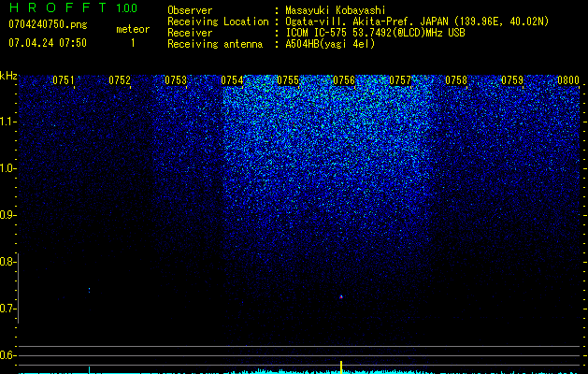Click the 0751 time marker
Viewport: 588px width, 374px height.
[64, 80]
